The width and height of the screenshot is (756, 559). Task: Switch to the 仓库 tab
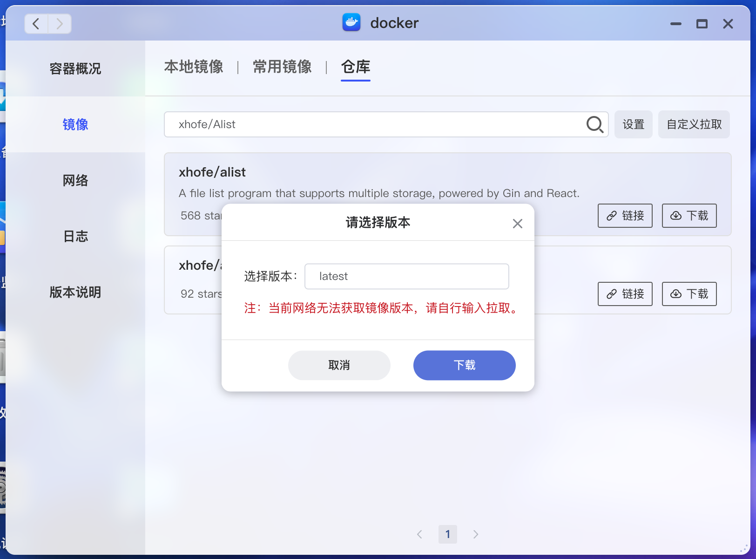[x=356, y=67]
